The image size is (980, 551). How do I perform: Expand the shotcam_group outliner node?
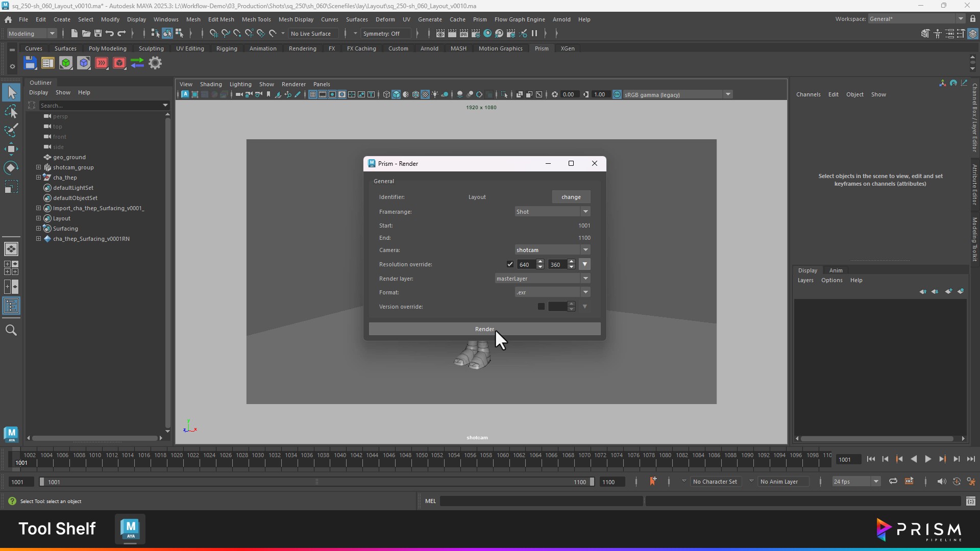pos(38,167)
